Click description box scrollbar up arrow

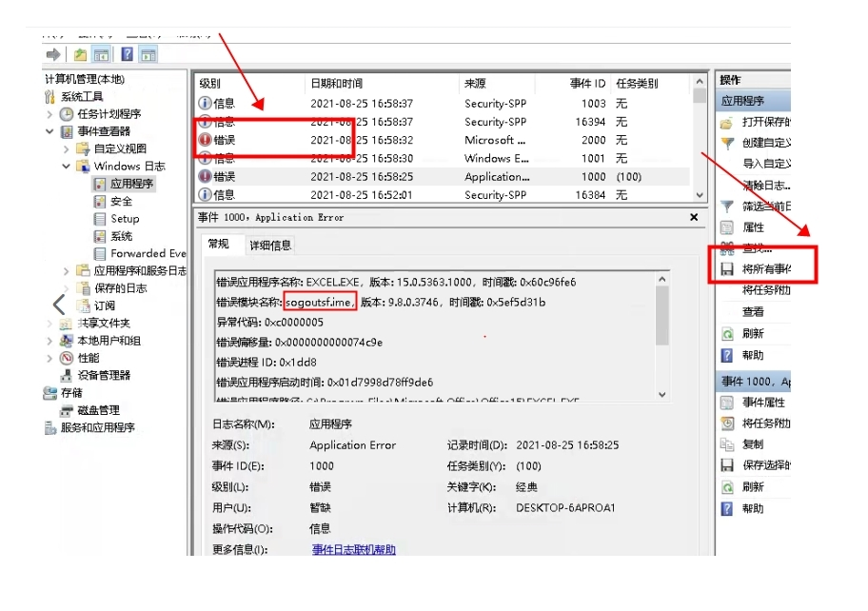662,280
